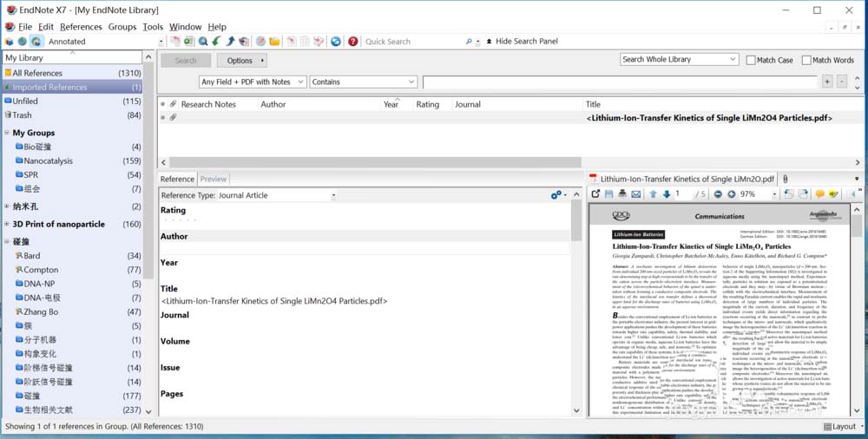Expand the Contains comparison dropdown

pos(364,82)
